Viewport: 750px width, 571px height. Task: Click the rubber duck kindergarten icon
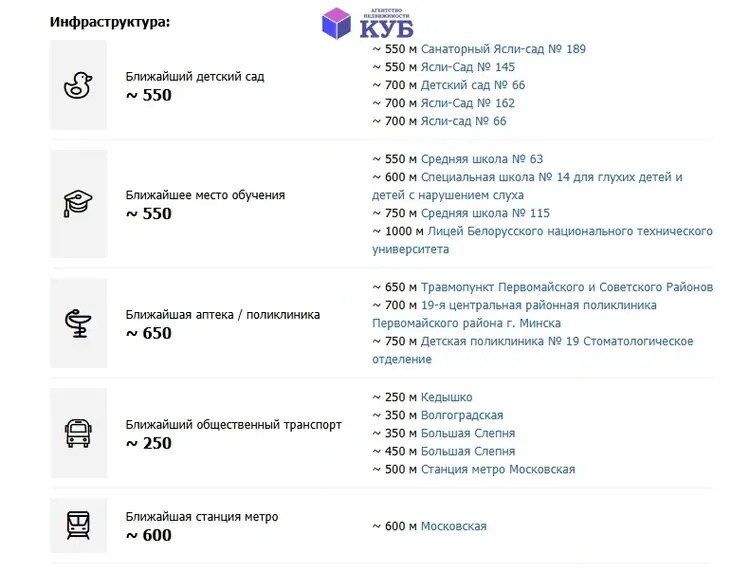pyautogui.click(x=78, y=85)
